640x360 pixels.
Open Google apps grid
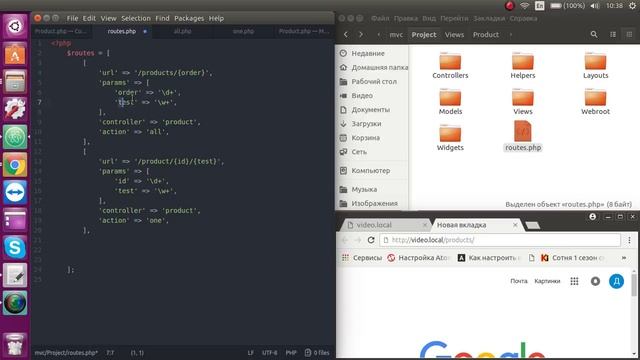574,281
